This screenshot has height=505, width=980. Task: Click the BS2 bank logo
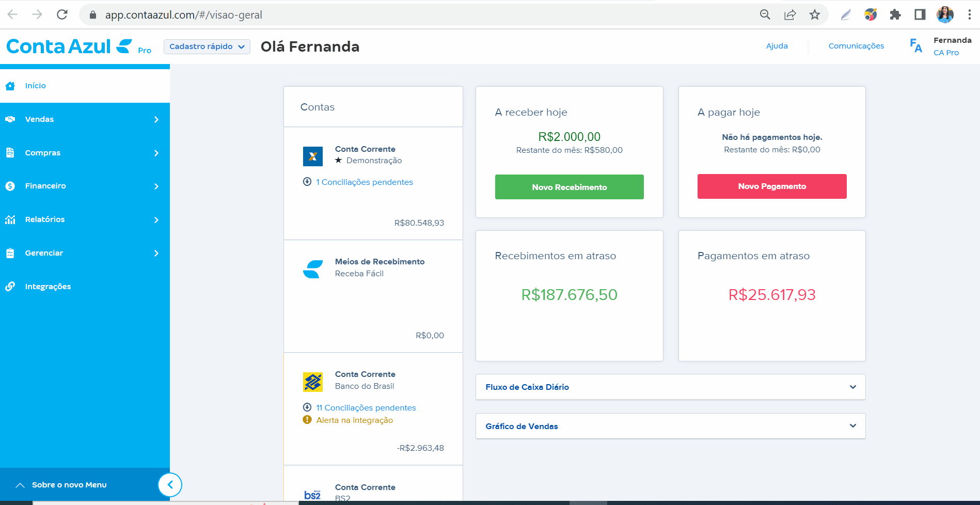313,495
